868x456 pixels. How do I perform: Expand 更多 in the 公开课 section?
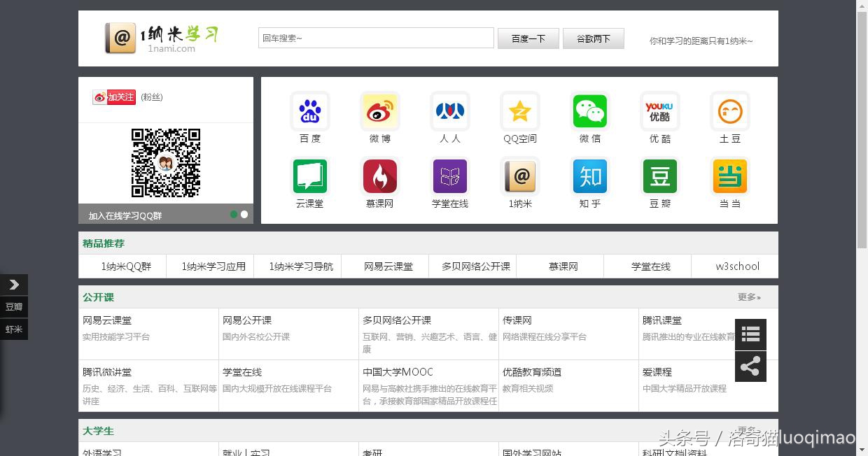pos(749,297)
